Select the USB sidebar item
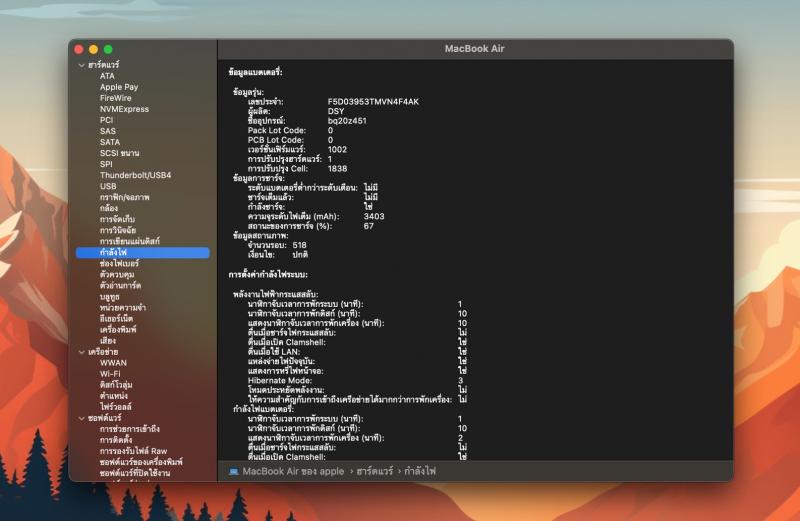The image size is (800, 521). pos(108,186)
